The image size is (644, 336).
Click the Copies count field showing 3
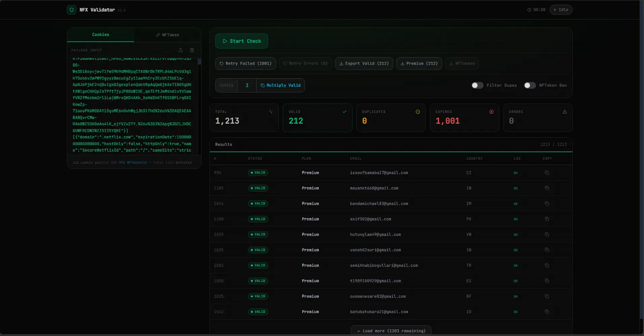pos(247,85)
